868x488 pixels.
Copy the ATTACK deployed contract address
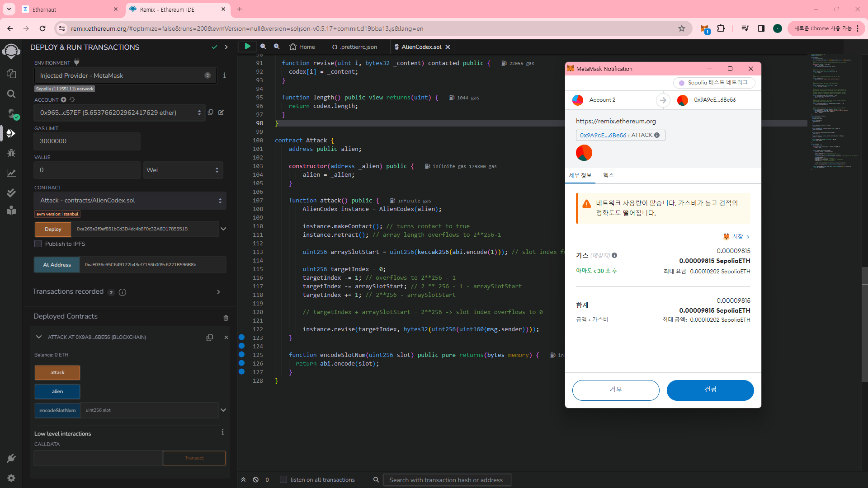[210, 338]
